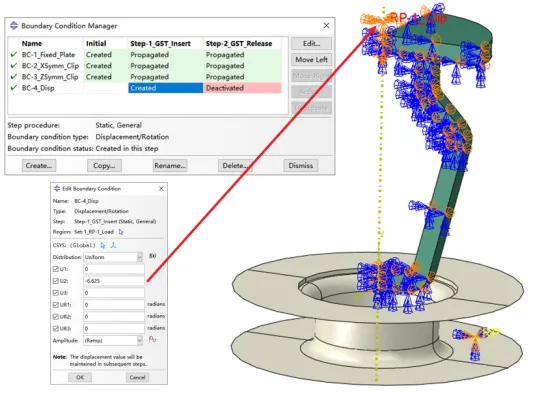Click the green checkmark for BC-3_ZSymm_Clip

coord(14,77)
